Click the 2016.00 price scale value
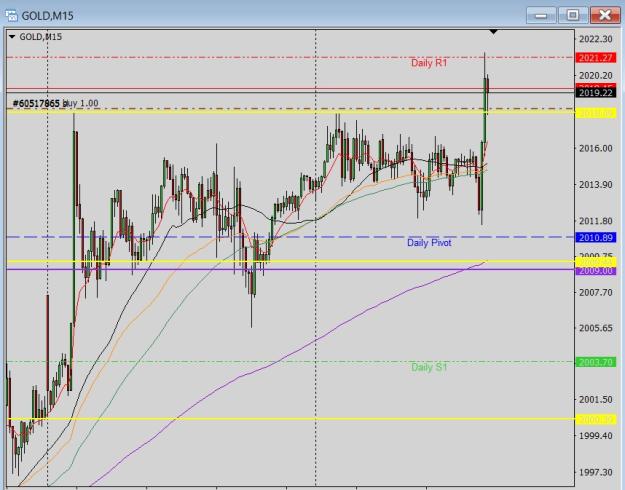 click(596, 148)
